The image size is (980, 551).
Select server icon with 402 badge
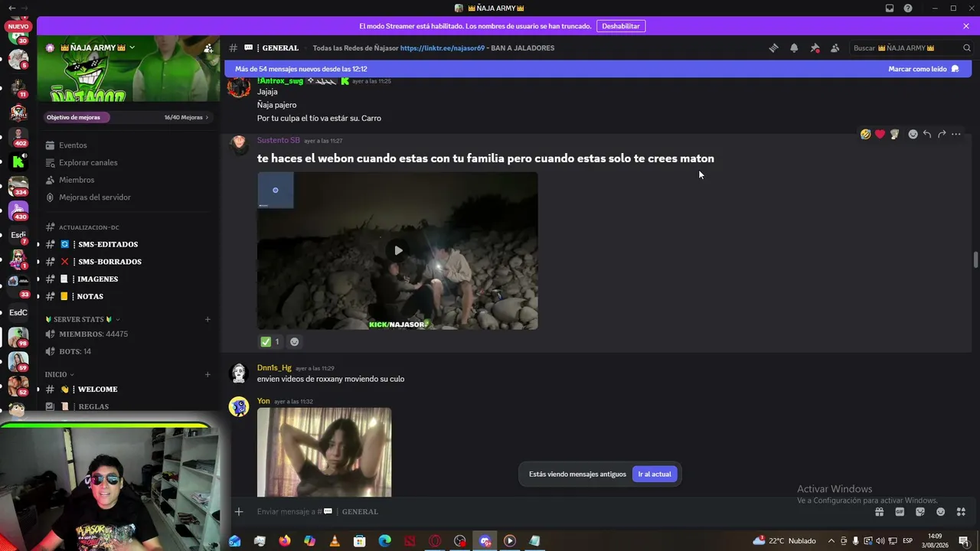click(18, 136)
